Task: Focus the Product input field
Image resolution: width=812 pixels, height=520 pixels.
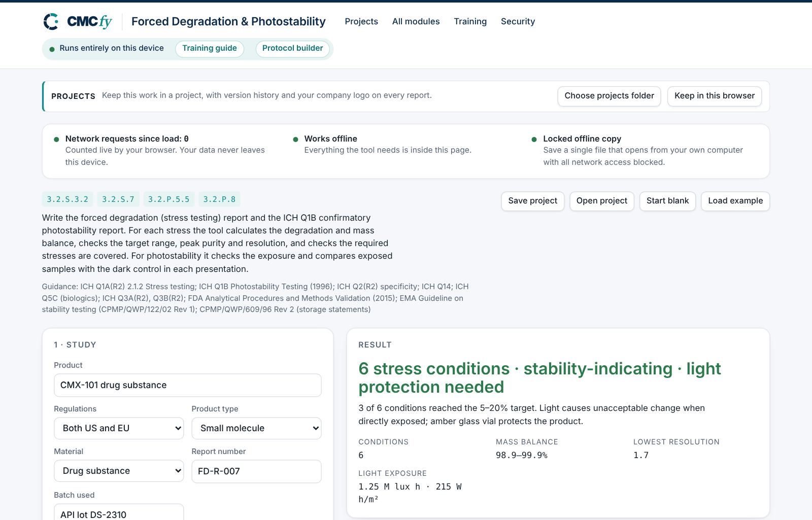Action: (x=187, y=385)
